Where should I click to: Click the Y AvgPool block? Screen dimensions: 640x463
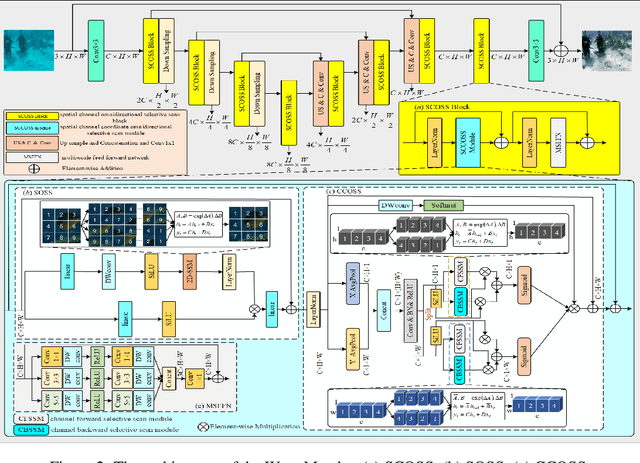[x=353, y=346]
